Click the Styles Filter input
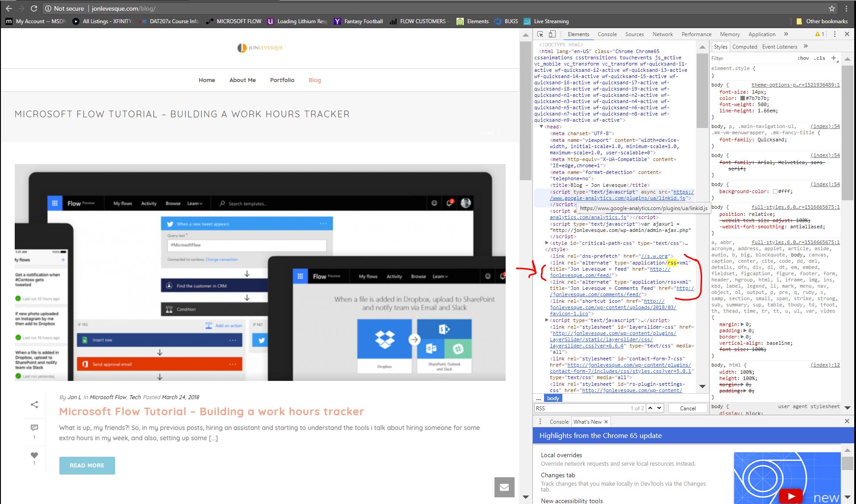The height and width of the screenshot is (504, 856). coord(752,58)
